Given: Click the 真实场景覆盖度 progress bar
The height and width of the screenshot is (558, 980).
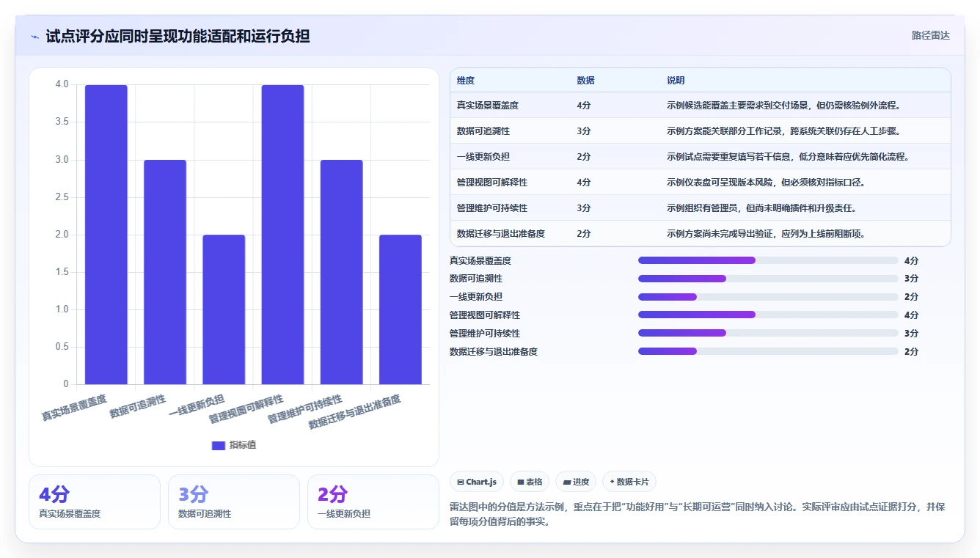Looking at the screenshot, I should tap(768, 260).
